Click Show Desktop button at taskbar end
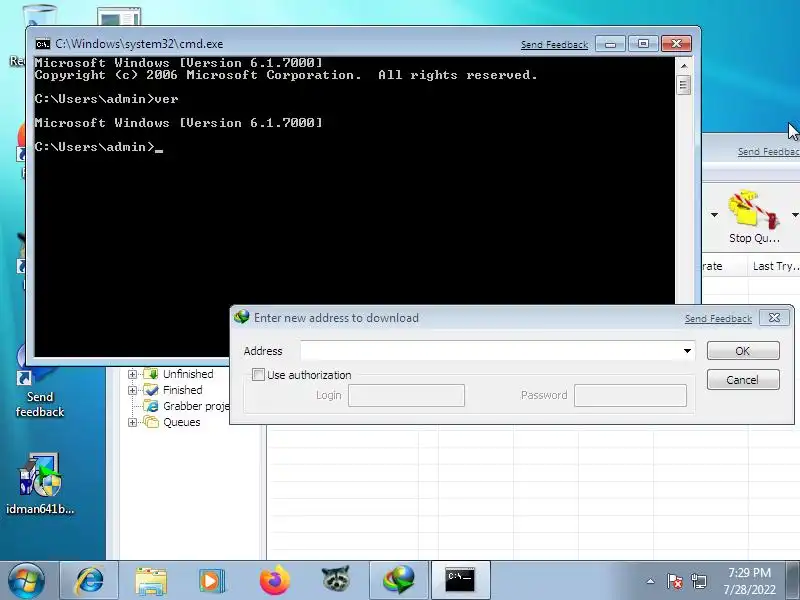Image resolution: width=800 pixels, height=600 pixels. [x=793, y=581]
